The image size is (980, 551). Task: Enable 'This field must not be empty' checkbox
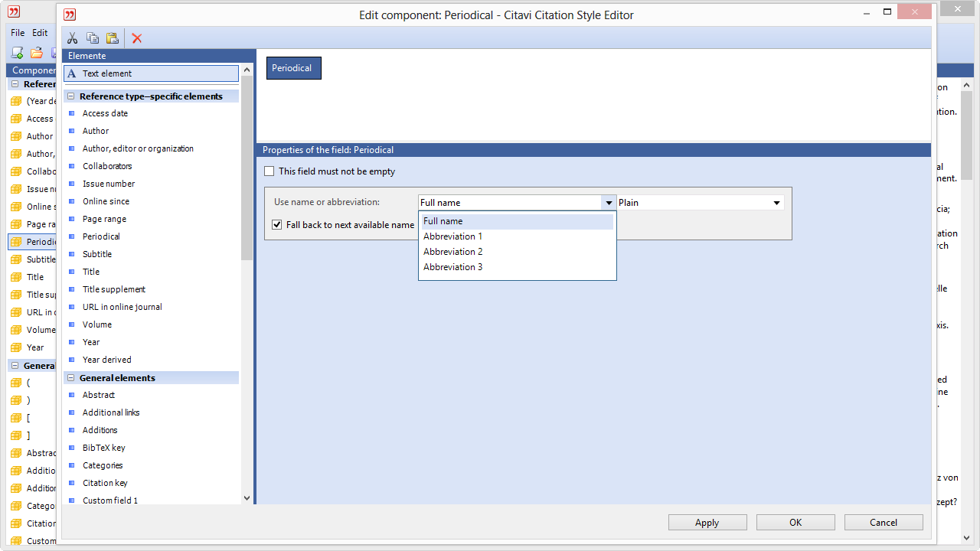(x=269, y=171)
